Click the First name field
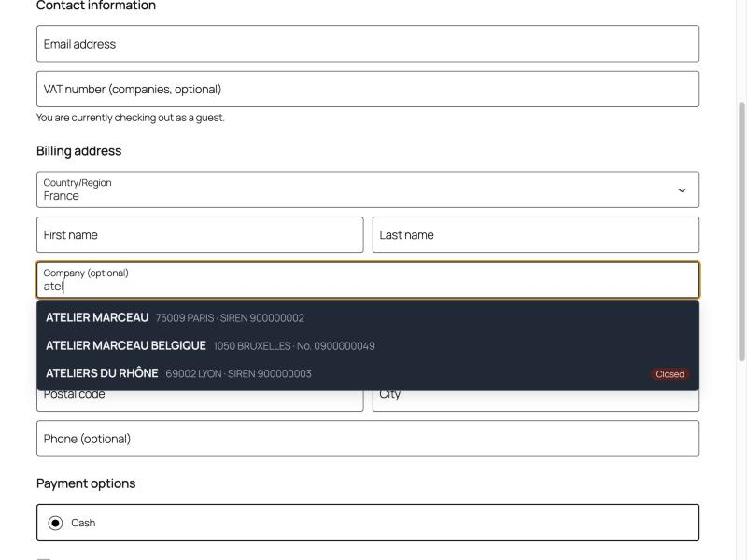The image size is (747, 560). pyautogui.click(x=200, y=235)
